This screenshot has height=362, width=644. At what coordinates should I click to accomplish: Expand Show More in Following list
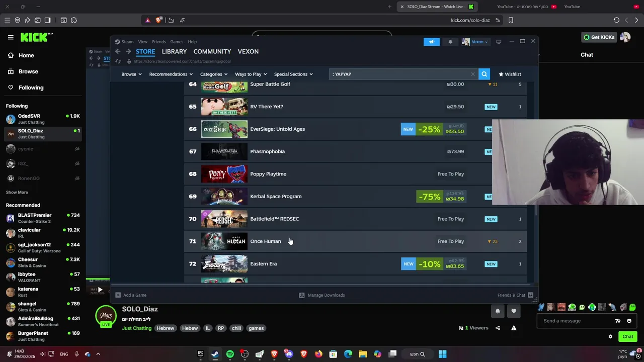pyautogui.click(x=17, y=192)
